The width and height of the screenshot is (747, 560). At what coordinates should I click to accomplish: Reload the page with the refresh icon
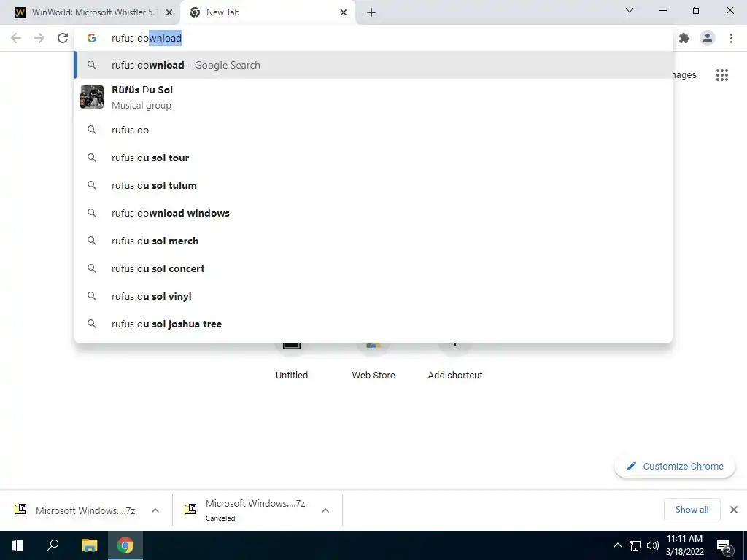(x=63, y=38)
